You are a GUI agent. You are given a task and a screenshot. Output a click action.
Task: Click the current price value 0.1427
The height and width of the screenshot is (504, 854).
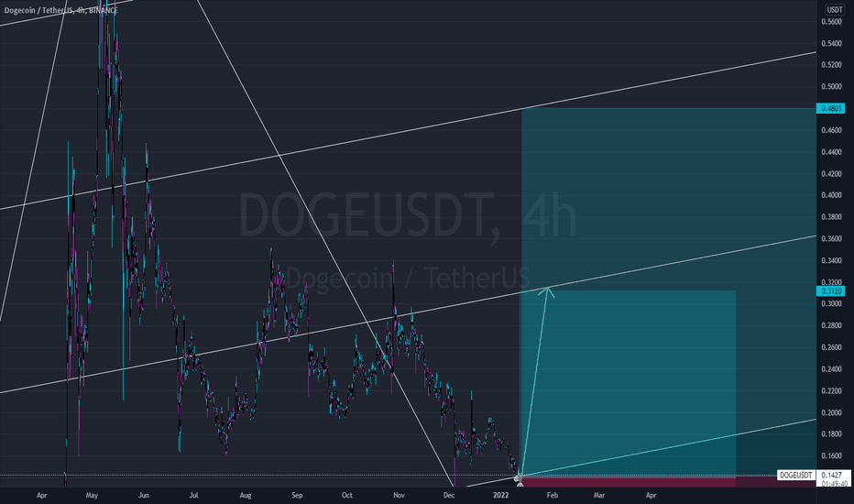coord(831,475)
